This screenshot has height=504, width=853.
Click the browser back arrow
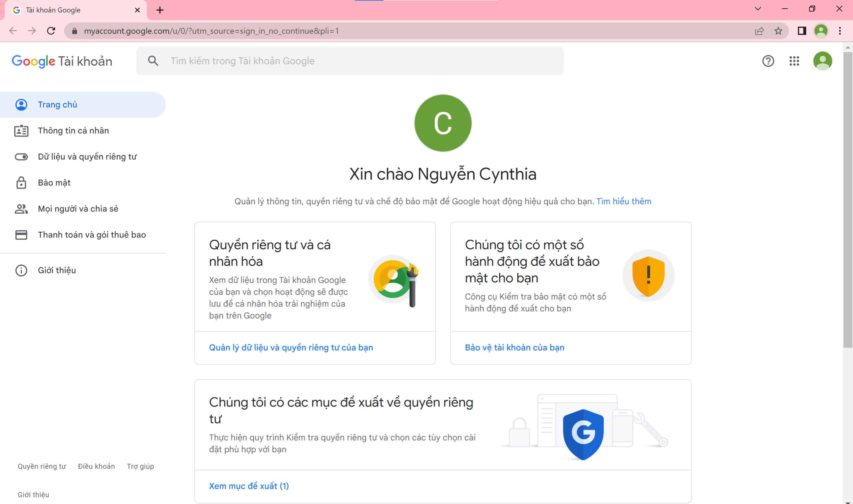(13, 31)
